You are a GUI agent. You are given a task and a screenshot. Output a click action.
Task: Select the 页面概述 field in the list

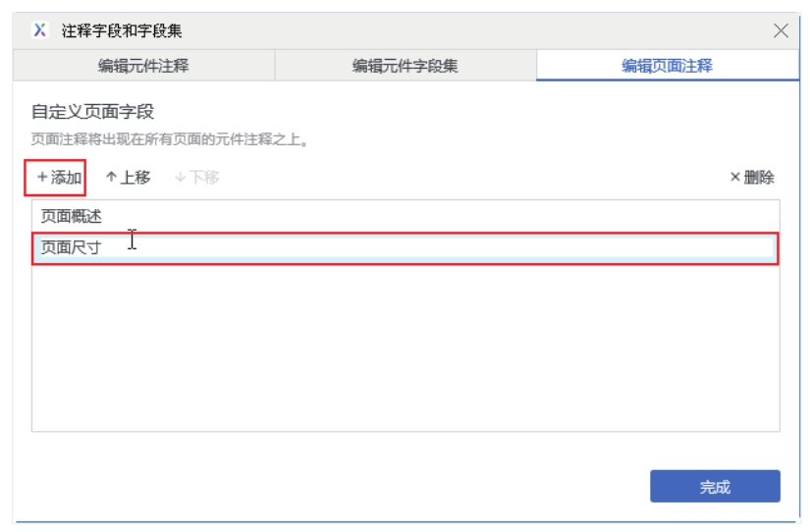coord(71,216)
